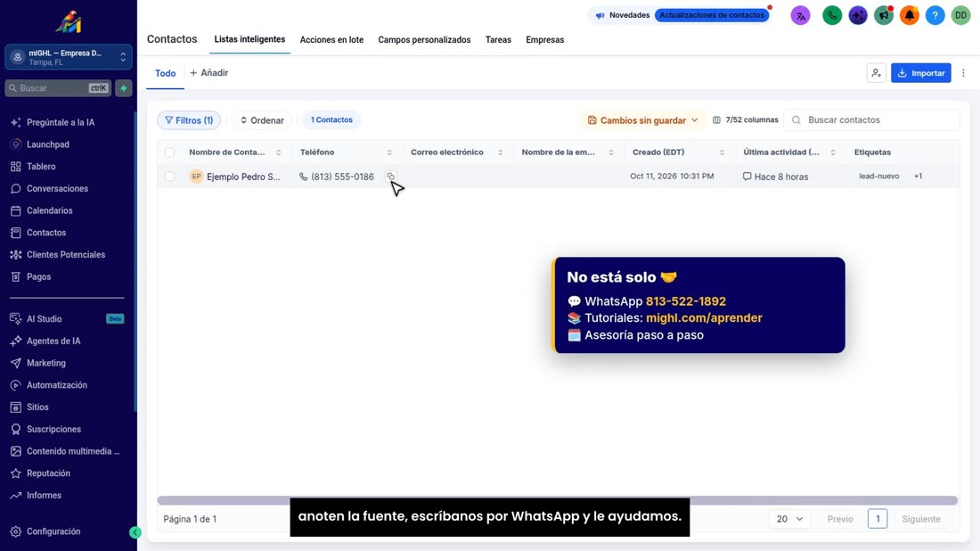Screen dimensions: 980x551
Task: Go to Conversaciones
Action: [57, 188]
